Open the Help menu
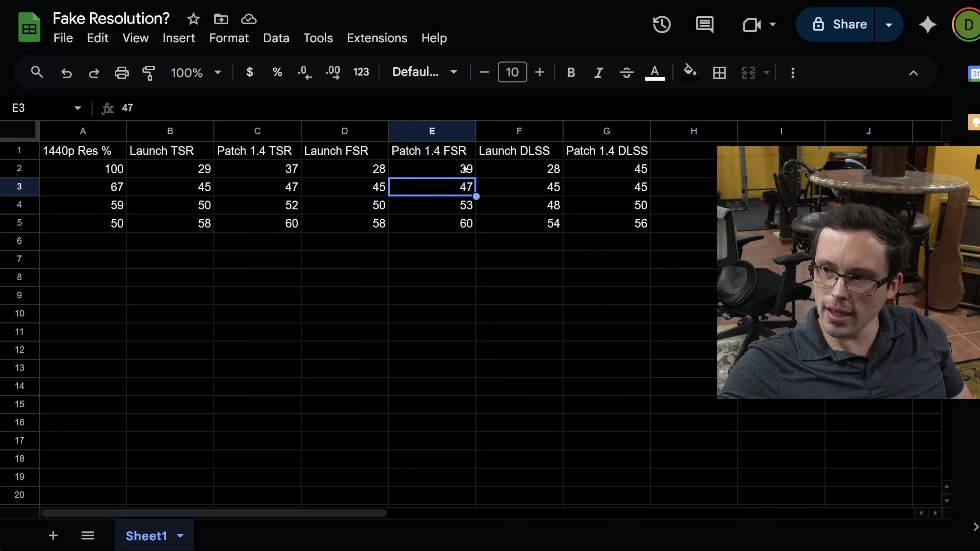Screen dimensions: 980x551 [434, 38]
